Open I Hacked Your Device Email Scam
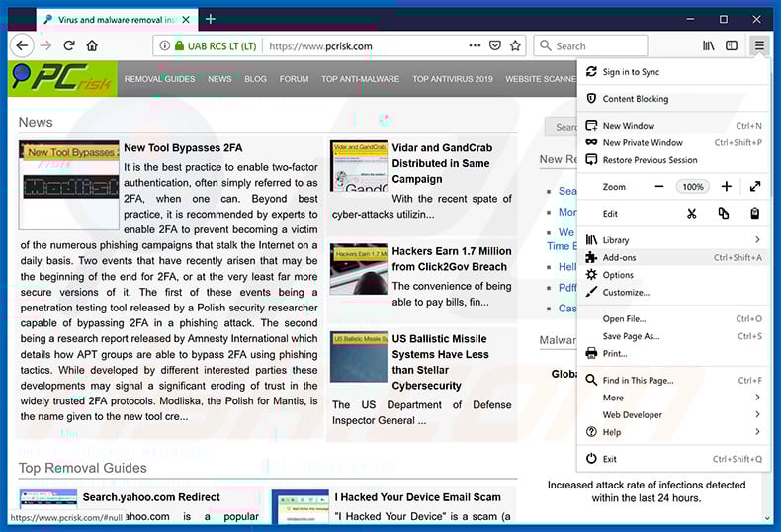Viewport: 781px width, 532px height. (x=417, y=497)
